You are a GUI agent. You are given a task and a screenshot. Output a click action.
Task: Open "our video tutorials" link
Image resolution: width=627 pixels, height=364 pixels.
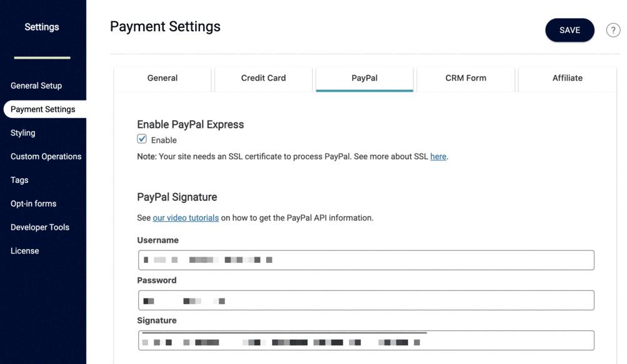pos(185,217)
